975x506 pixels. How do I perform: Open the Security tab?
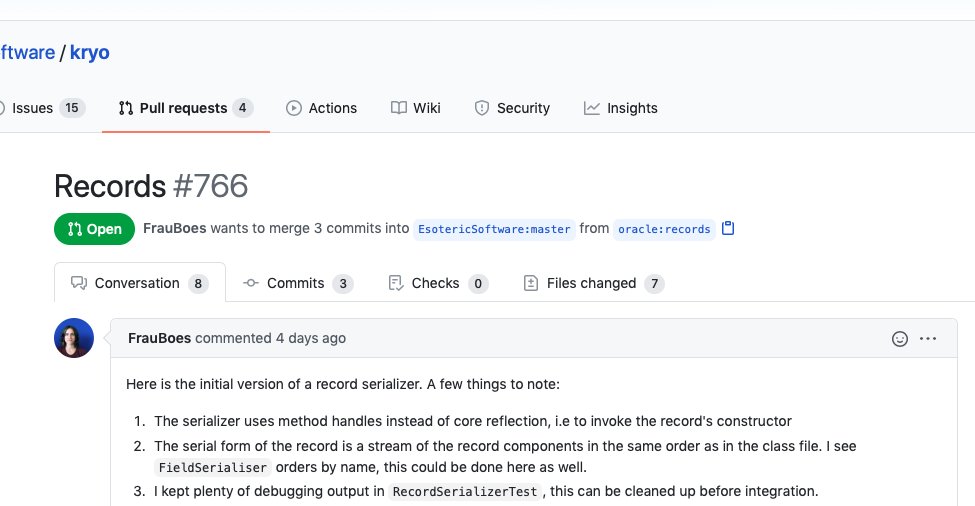512,108
